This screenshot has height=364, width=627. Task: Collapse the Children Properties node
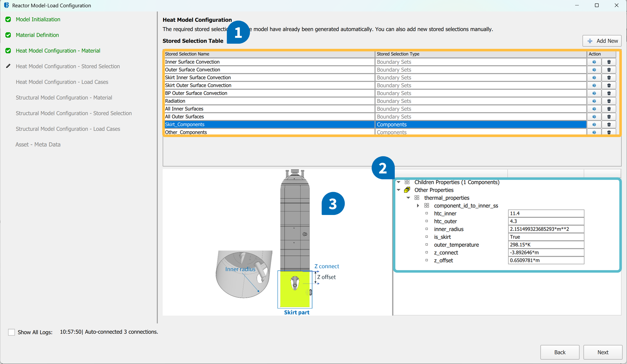tap(398, 182)
